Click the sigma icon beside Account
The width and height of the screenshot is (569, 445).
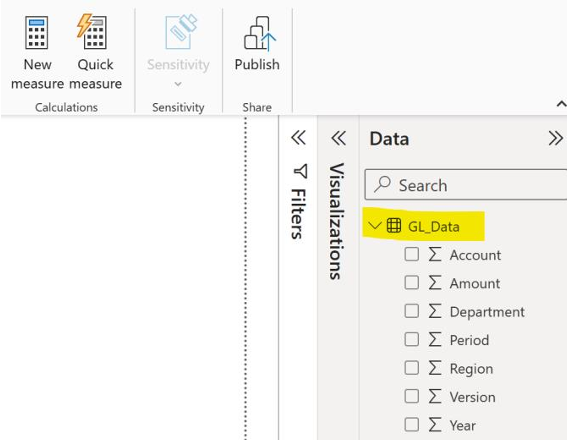(x=435, y=254)
